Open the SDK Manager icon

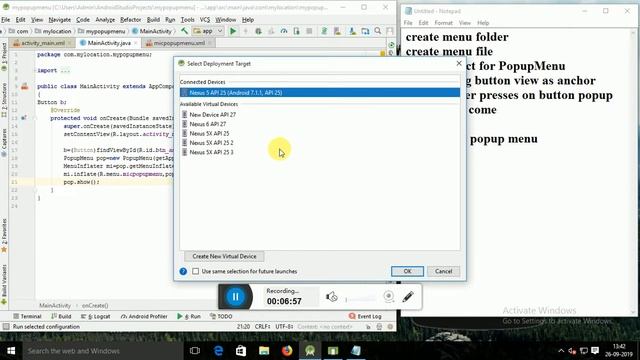click(x=352, y=31)
